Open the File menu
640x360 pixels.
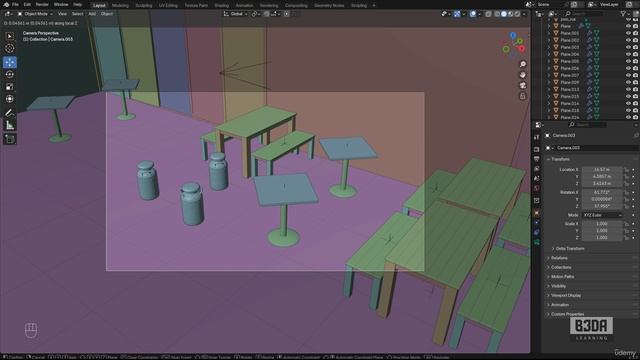tap(16, 4)
